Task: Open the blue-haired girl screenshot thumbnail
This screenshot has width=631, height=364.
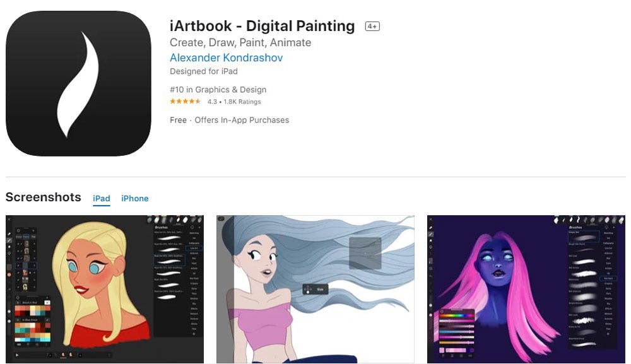Action: (x=315, y=289)
